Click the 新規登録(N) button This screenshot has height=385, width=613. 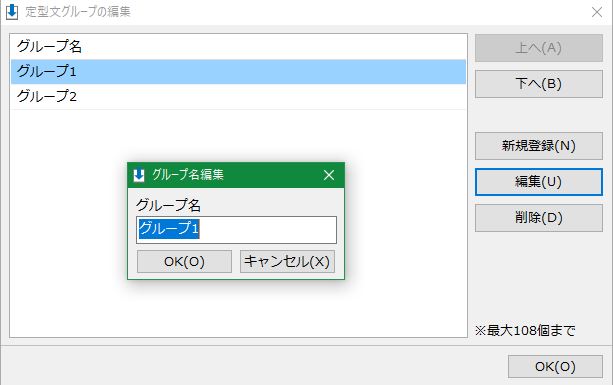pos(539,146)
